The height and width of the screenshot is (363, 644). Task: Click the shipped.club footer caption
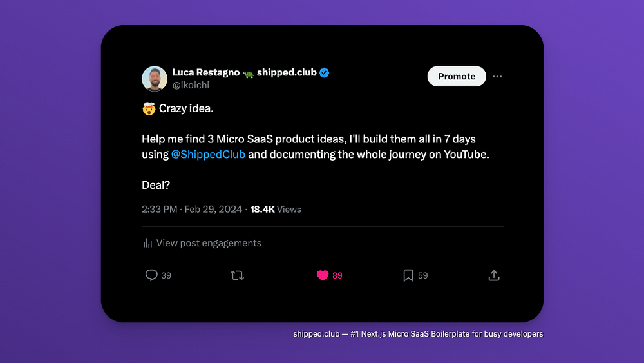[418, 334]
